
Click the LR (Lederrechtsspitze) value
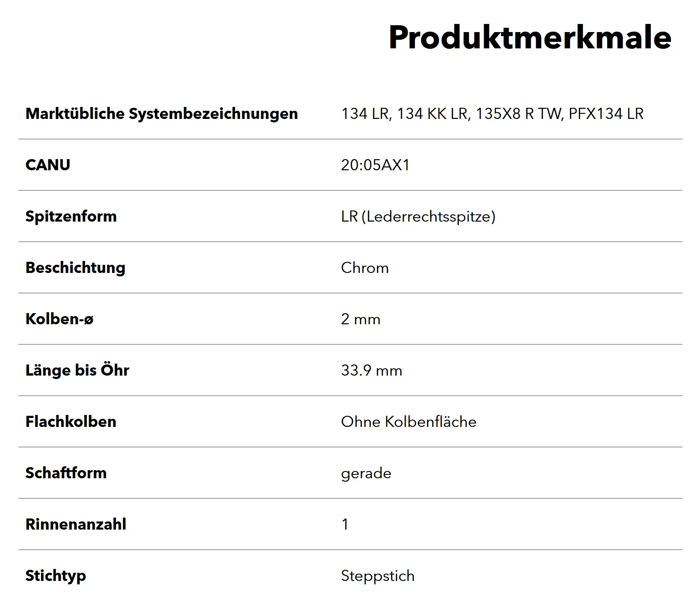click(x=418, y=216)
